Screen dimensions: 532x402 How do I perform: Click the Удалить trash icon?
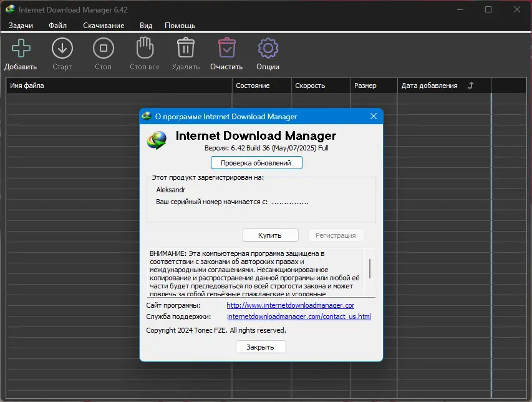(x=186, y=47)
